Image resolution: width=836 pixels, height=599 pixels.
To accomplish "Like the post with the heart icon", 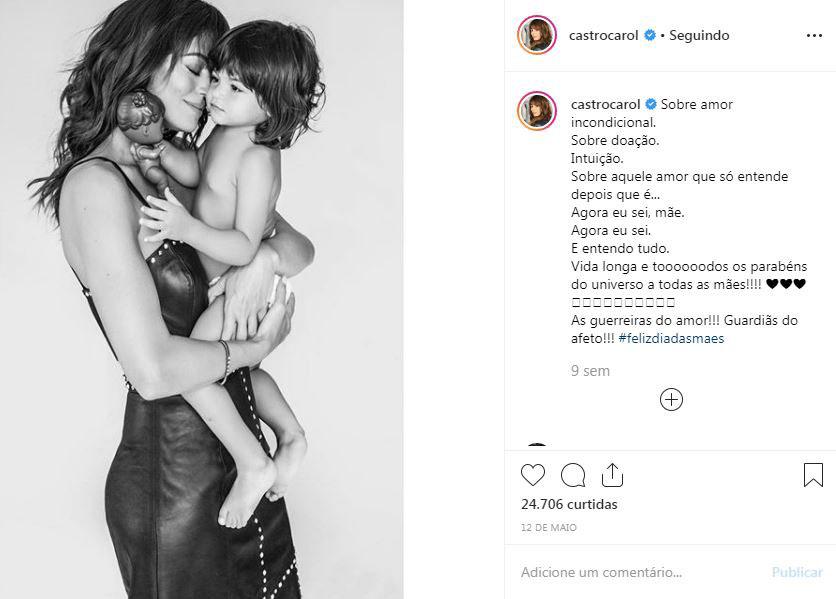I will [x=533, y=475].
